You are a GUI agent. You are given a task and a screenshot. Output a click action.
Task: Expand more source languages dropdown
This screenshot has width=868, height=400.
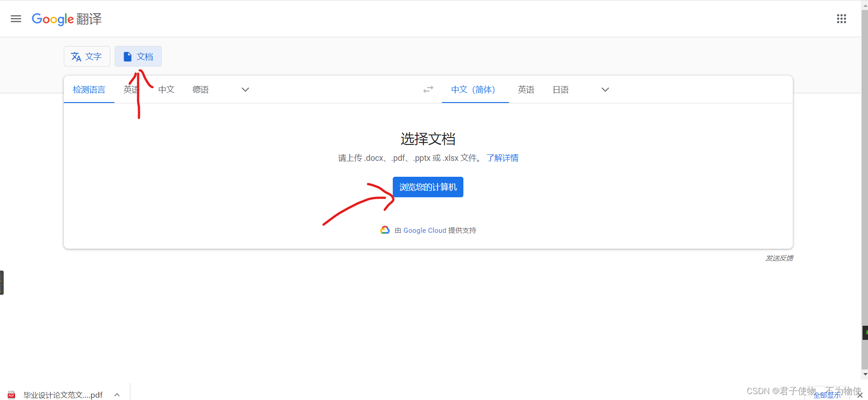(245, 90)
